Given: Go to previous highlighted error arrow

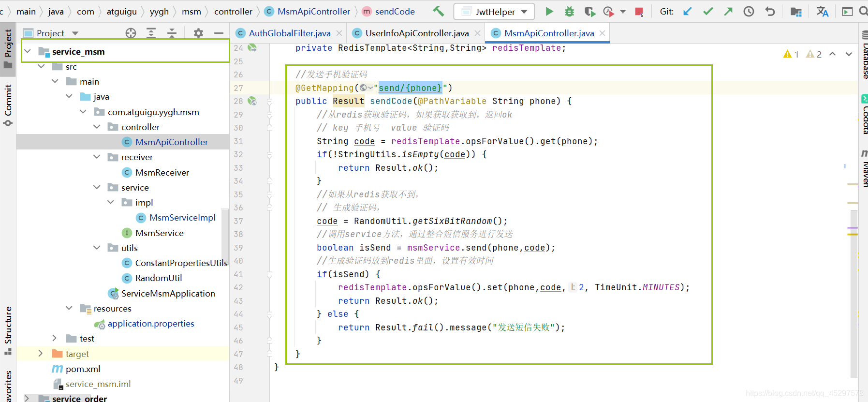Looking at the screenshot, I should 832,54.
